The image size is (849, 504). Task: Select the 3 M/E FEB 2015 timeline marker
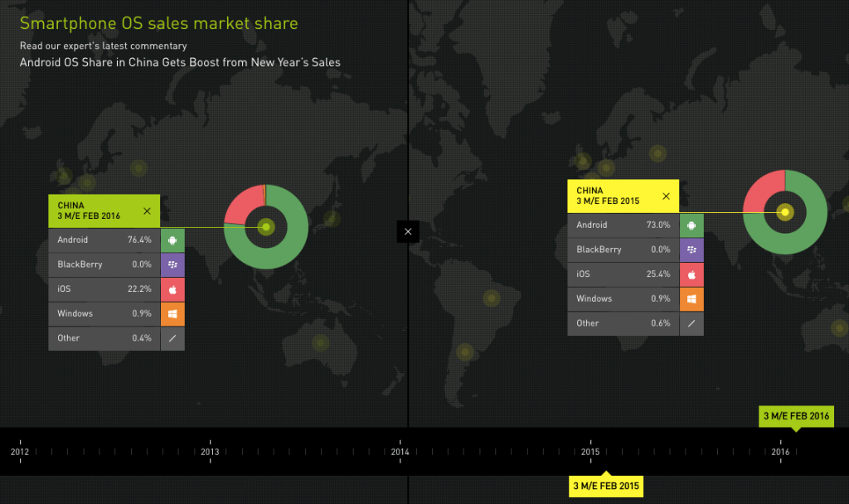tap(606, 487)
